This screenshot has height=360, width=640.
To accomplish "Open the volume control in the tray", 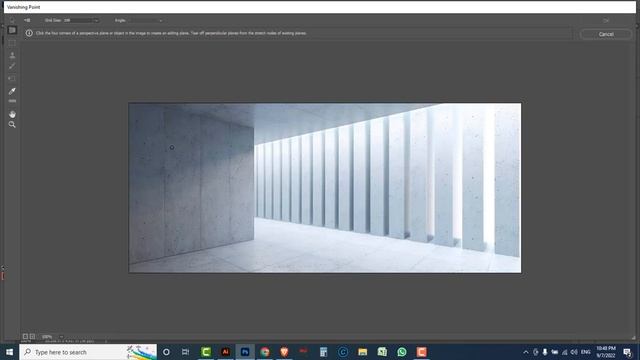I will click(x=574, y=352).
